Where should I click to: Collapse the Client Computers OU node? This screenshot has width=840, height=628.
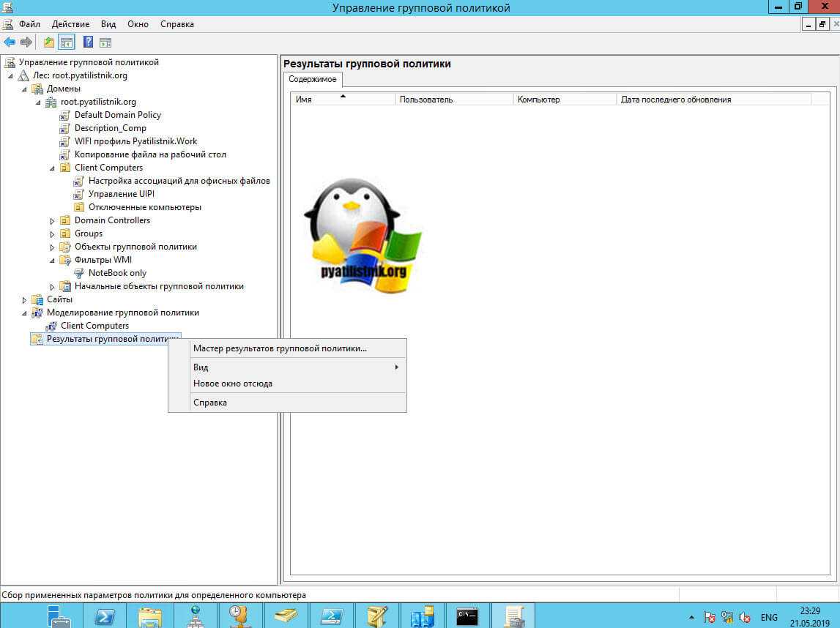coord(53,168)
